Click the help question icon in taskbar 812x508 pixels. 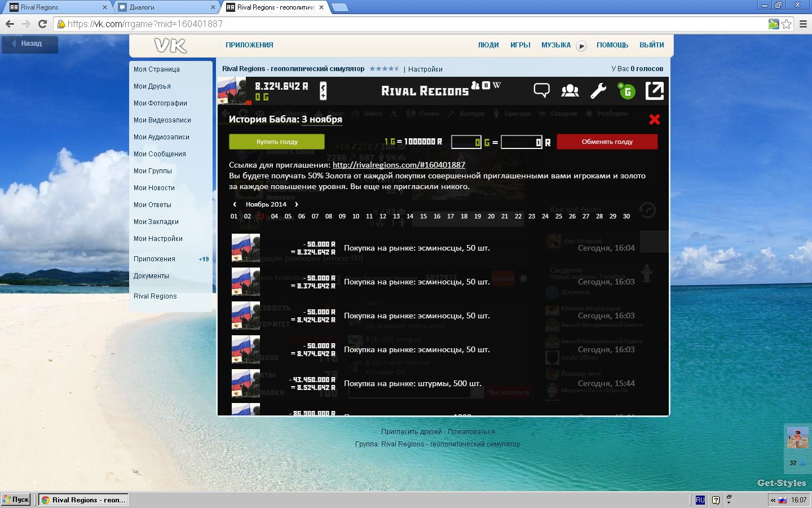pyautogui.click(x=716, y=500)
